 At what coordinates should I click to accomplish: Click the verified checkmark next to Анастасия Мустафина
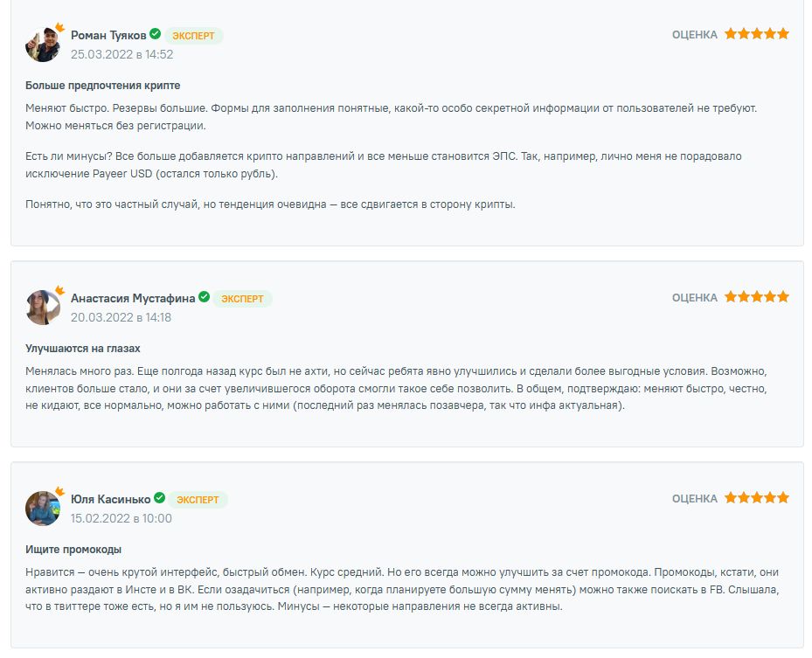pos(204,297)
